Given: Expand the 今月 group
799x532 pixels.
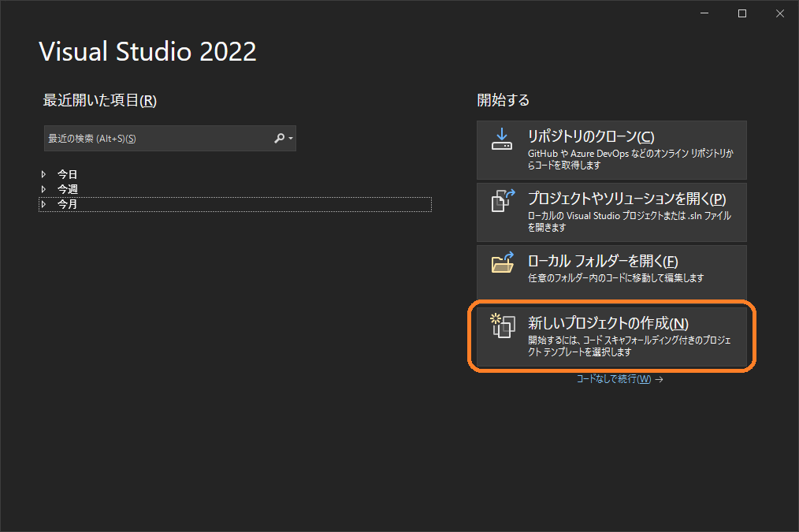Looking at the screenshot, I should [x=44, y=204].
